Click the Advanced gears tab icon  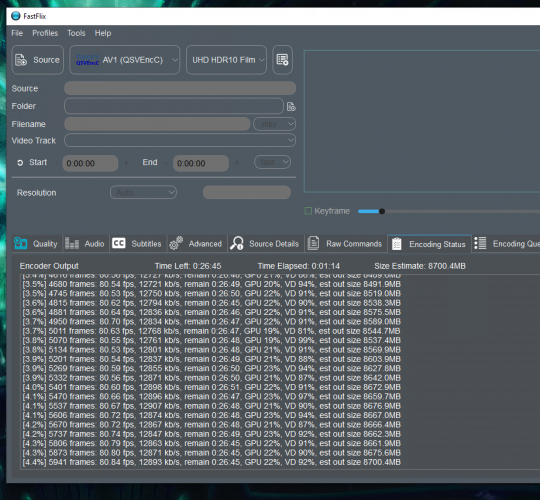(x=176, y=243)
